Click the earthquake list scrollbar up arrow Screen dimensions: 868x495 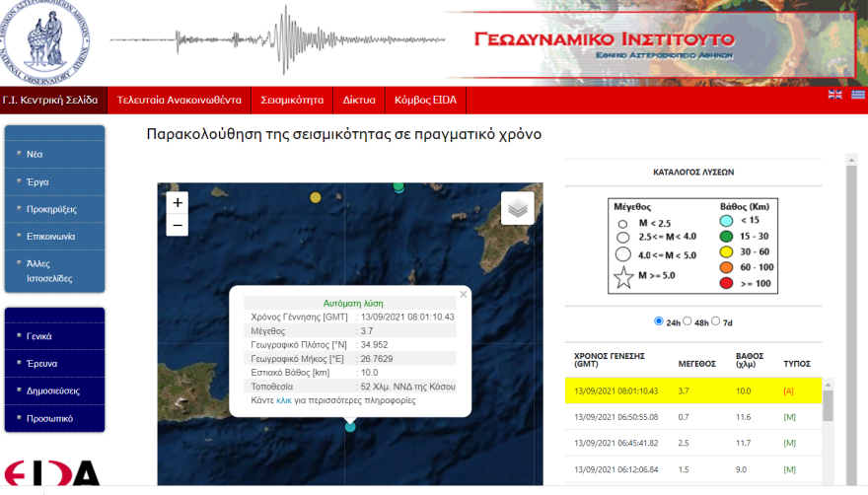[829, 385]
